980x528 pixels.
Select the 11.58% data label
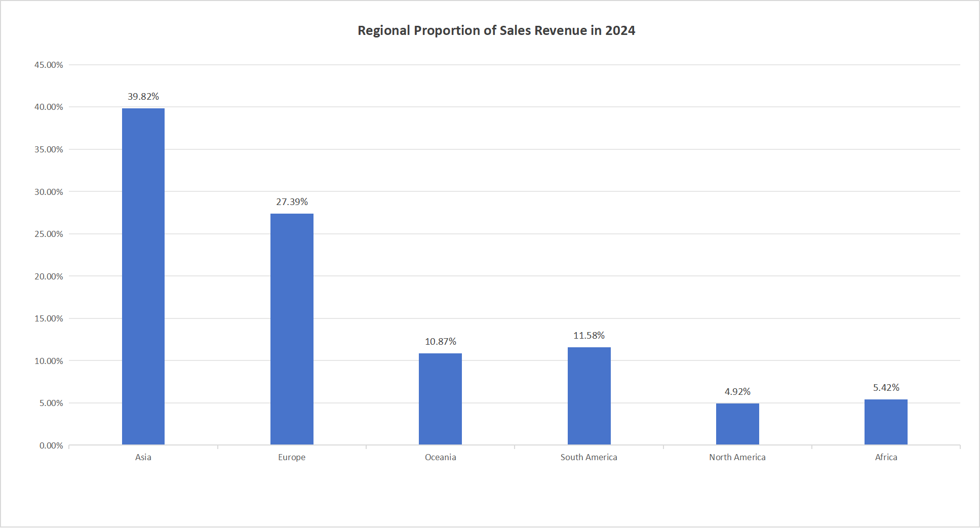click(x=589, y=336)
